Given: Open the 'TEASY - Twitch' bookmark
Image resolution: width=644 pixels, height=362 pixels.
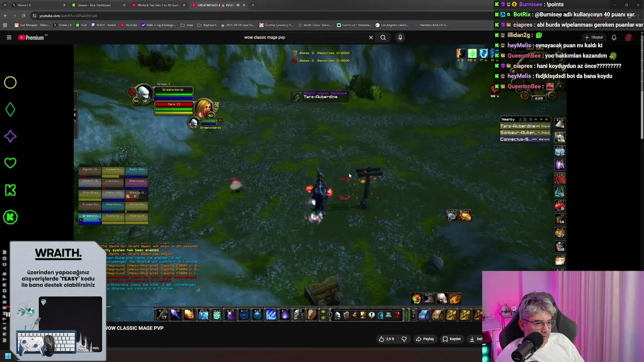Looking at the screenshot, I should pos(104,25).
